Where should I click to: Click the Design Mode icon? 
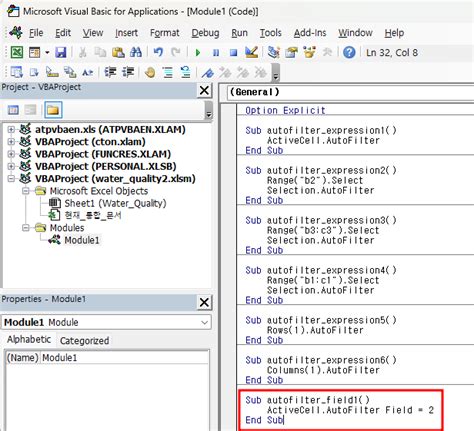click(x=251, y=52)
